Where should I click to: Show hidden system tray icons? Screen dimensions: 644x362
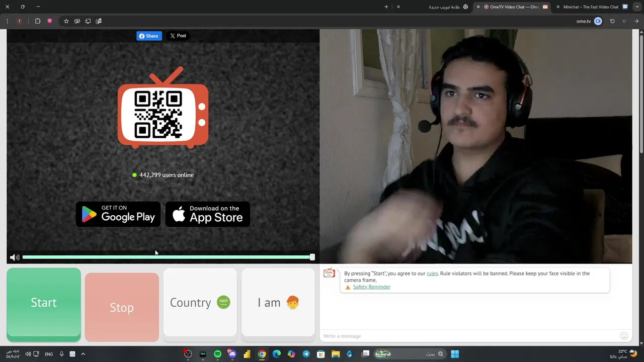pos(83,354)
